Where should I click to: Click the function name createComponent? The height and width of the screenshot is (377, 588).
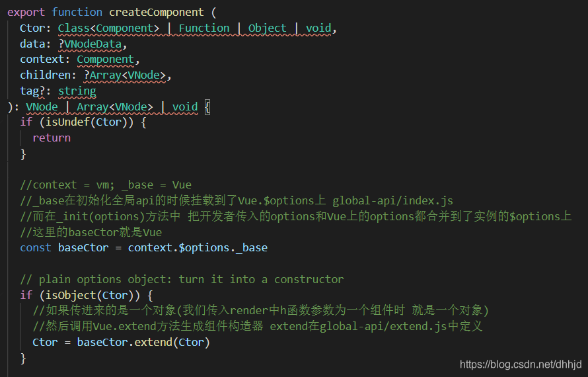click(x=157, y=12)
